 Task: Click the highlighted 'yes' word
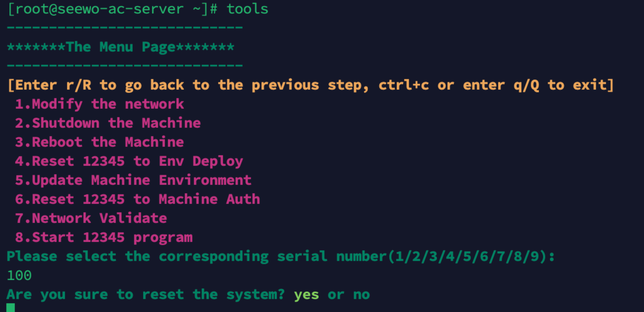coord(306,295)
